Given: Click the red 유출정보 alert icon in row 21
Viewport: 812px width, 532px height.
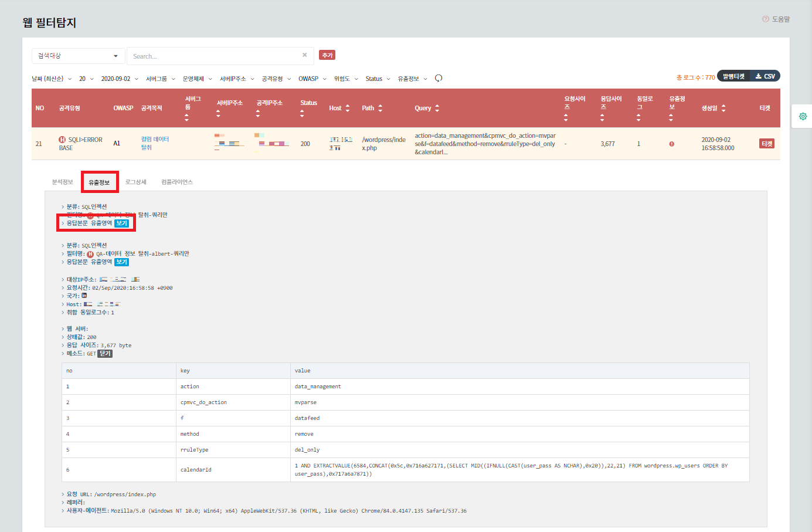Looking at the screenshot, I should pyautogui.click(x=672, y=144).
